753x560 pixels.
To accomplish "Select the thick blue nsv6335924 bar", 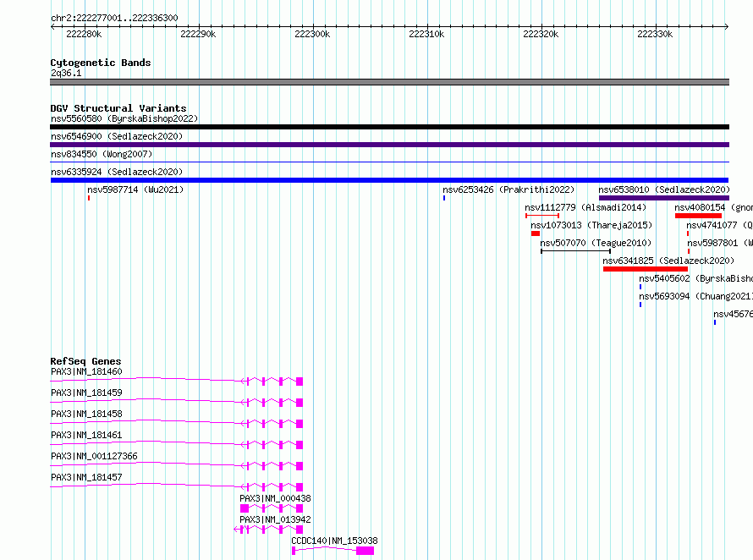I will pyautogui.click(x=389, y=180).
